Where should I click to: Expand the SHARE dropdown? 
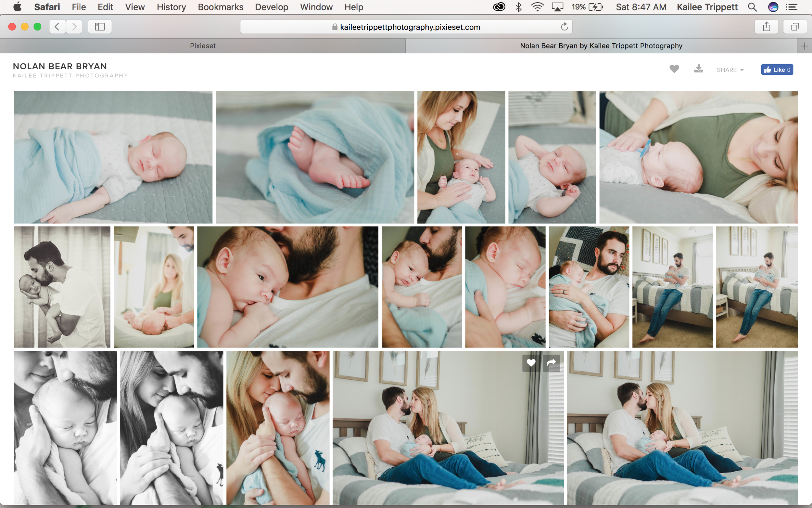tap(730, 70)
